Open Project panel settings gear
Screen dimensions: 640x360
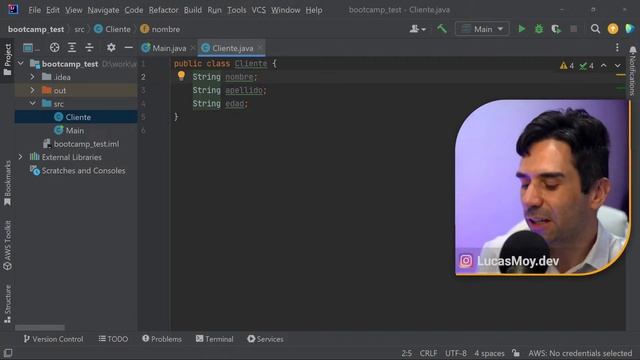point(111,48)
